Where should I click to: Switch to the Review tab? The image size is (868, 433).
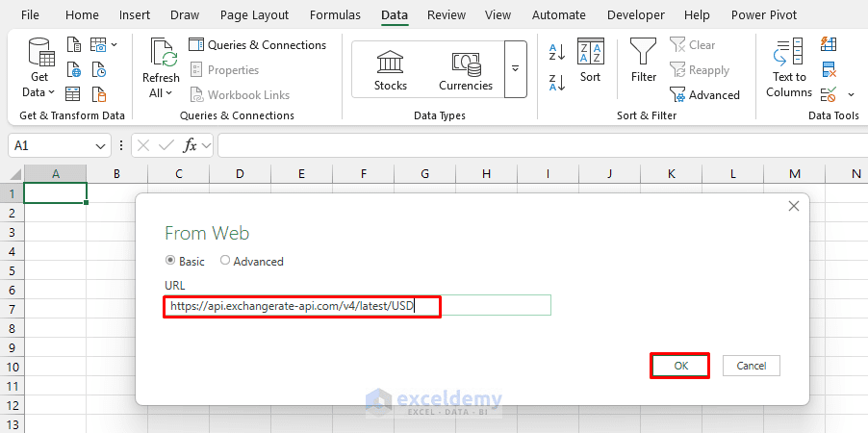click(x=447, y=15)
